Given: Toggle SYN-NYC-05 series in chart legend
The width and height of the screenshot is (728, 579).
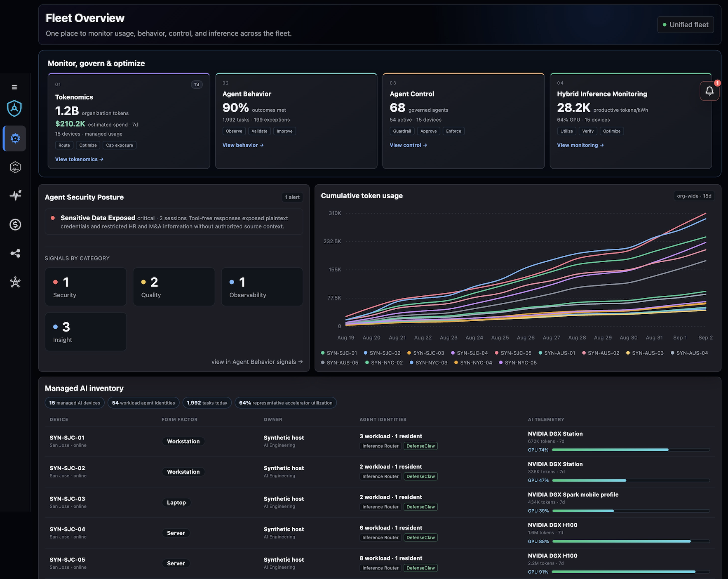Looking at the screenshot, I should [x=518, y=362].
